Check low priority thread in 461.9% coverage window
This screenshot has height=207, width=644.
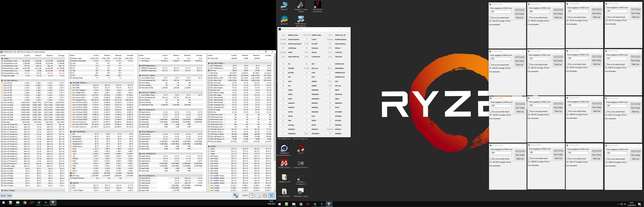(x=491, y=159)
